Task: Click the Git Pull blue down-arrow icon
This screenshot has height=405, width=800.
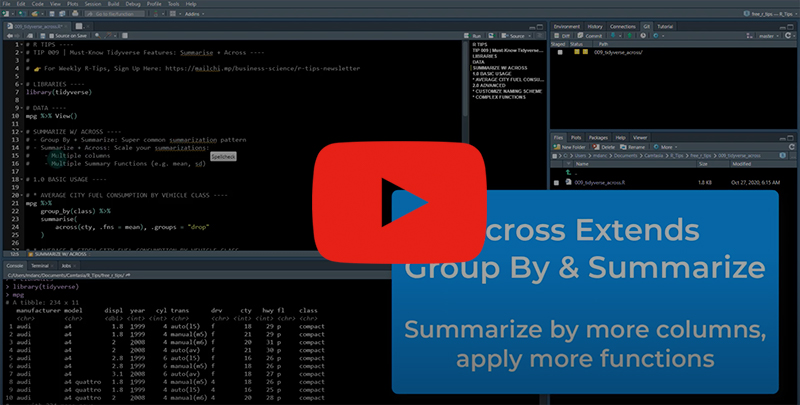Action: click(613, 35)
